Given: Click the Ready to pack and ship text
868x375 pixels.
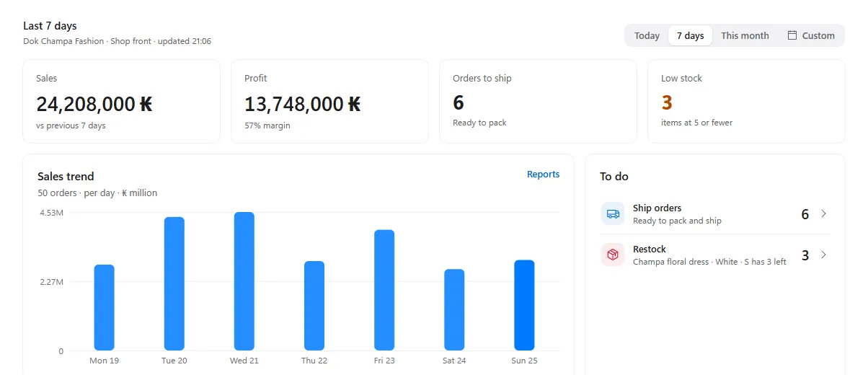Looking at the screenshot, I should (x=677, y=221).
